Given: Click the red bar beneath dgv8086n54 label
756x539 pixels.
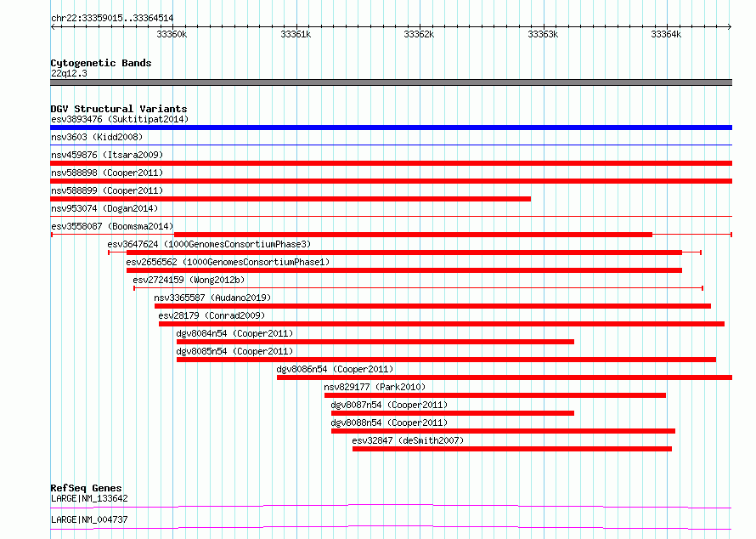Looking at the screenshot, I should click(x=505, y=377).
